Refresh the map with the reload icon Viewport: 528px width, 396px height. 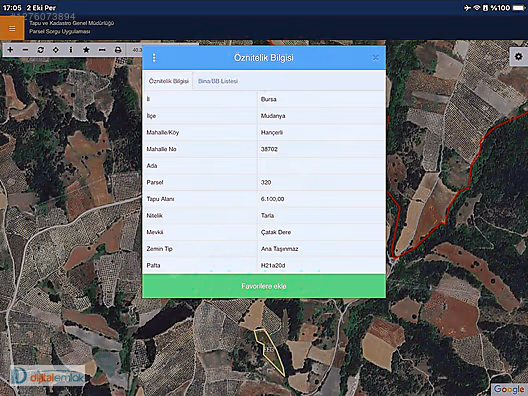(40, 50)
